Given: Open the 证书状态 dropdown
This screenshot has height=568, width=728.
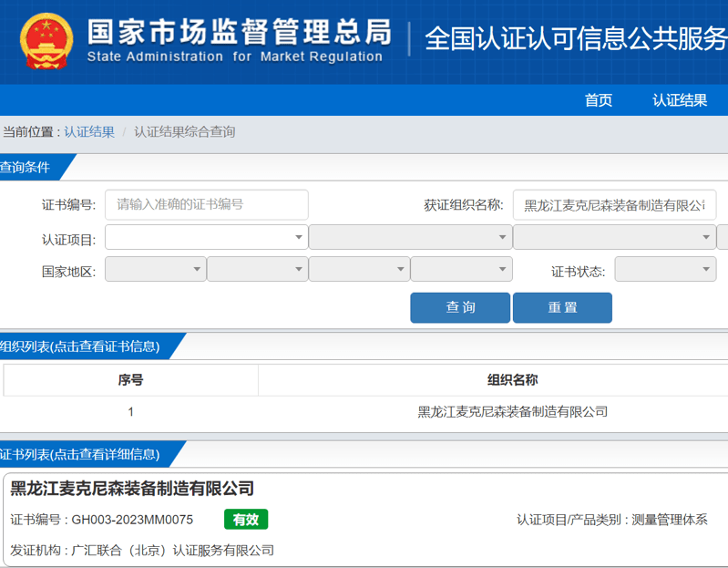Looking at the screenshot, I should [x=665, y=269].
